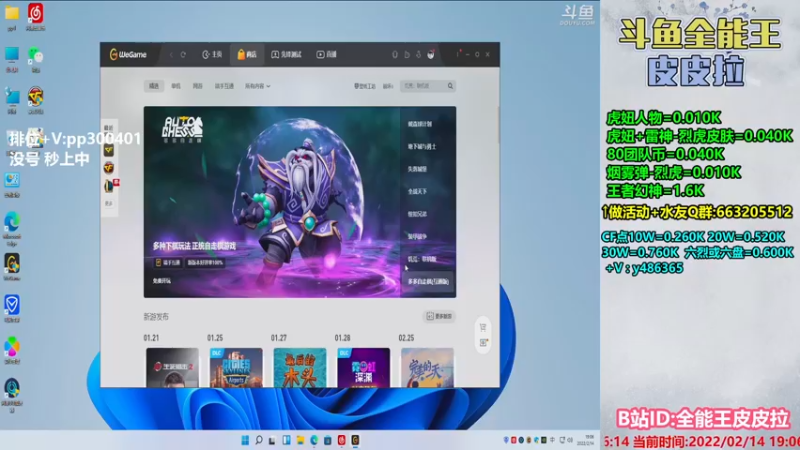Image resolution: width=800 pixels, height=450 pixels.
Task: Click the 新游发布 new releases heading
Action: pos(156,317)
